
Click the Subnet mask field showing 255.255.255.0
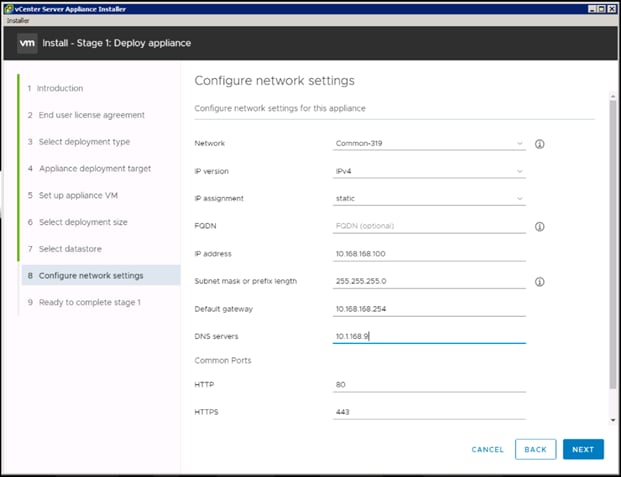[429, 281]
